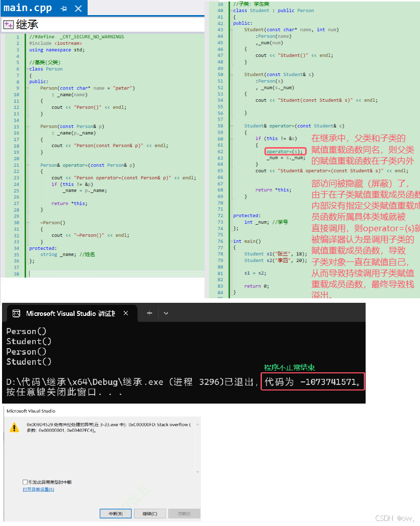This screenshot has height=526, width=420.
Task: Collapse the int main() function
Action: click(232, 241)
